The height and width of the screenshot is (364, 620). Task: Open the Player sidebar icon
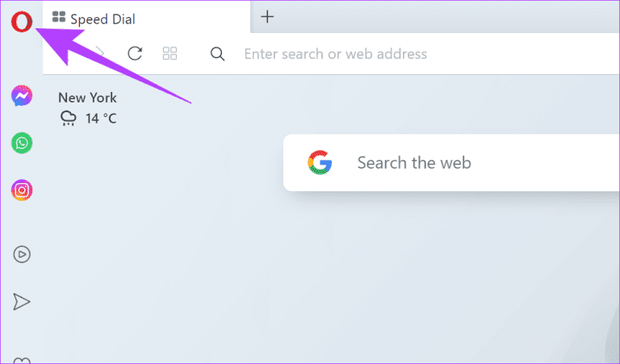click(22, 254)
